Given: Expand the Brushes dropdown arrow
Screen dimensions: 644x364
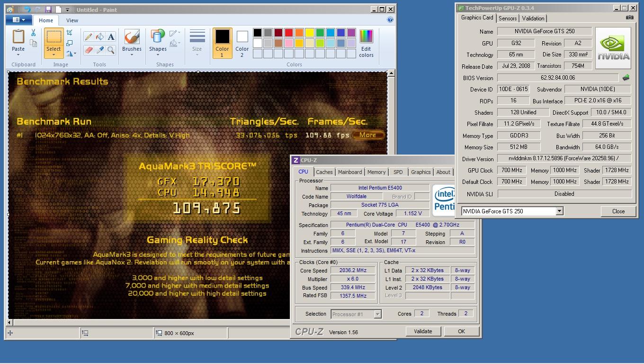Looking at the screenshot, I should (x=132, y=55).
